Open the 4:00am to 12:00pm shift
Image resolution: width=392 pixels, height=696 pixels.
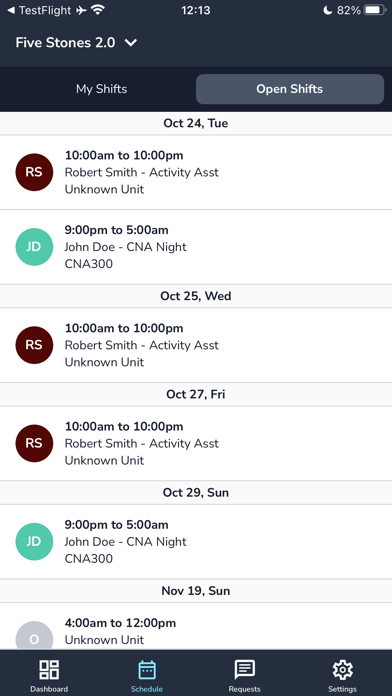coord(196,626)
